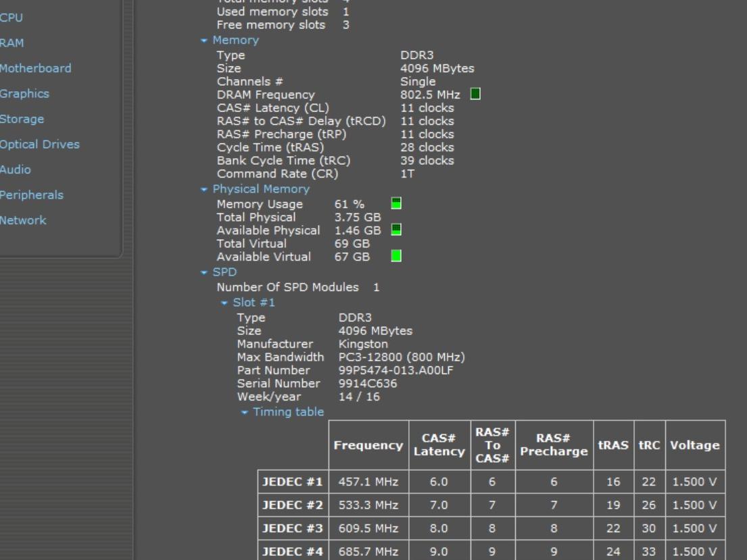Screen dimensions: 747x560
Task: Open the CPU section in sidebar
Action: [11, 18]
